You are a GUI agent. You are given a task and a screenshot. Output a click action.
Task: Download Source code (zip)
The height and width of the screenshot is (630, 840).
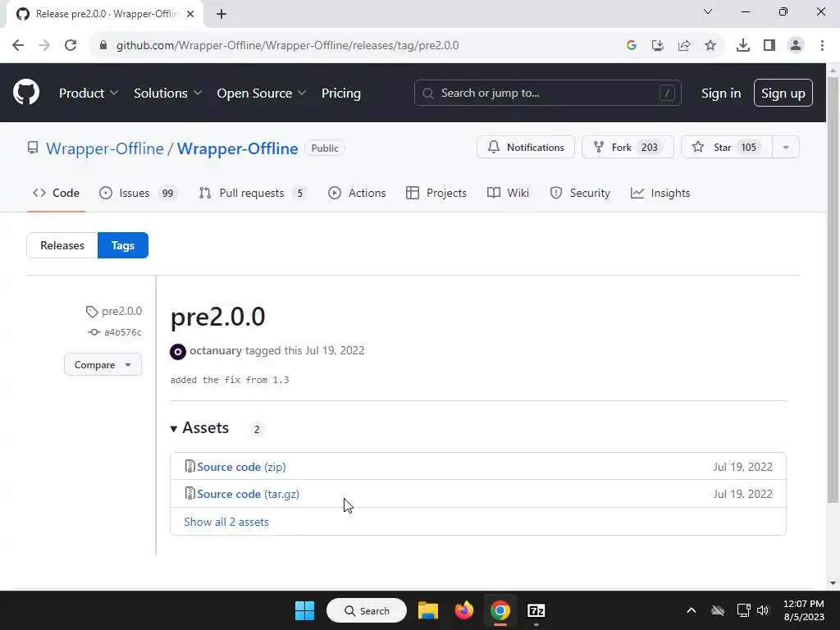click(x=241, y=467)
